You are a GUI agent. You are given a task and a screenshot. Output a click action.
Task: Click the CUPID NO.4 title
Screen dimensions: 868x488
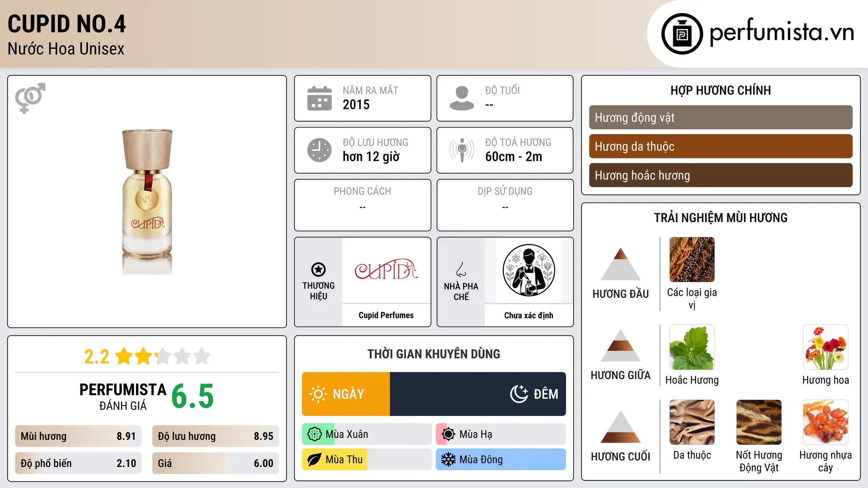coord(67,24)
